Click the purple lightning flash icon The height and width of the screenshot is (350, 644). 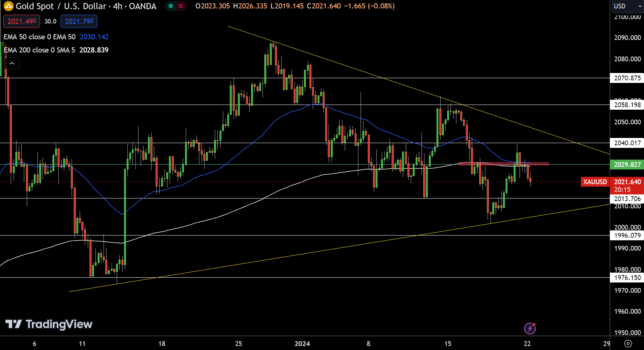click(530, 328)
